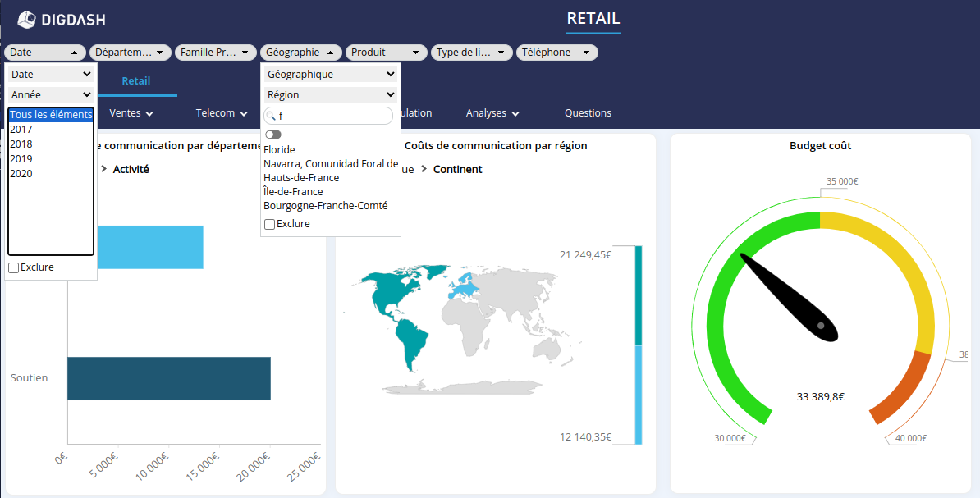Click the search magnifier icon in the Géographie filter

pyautogui.click(x=271, y=116)
